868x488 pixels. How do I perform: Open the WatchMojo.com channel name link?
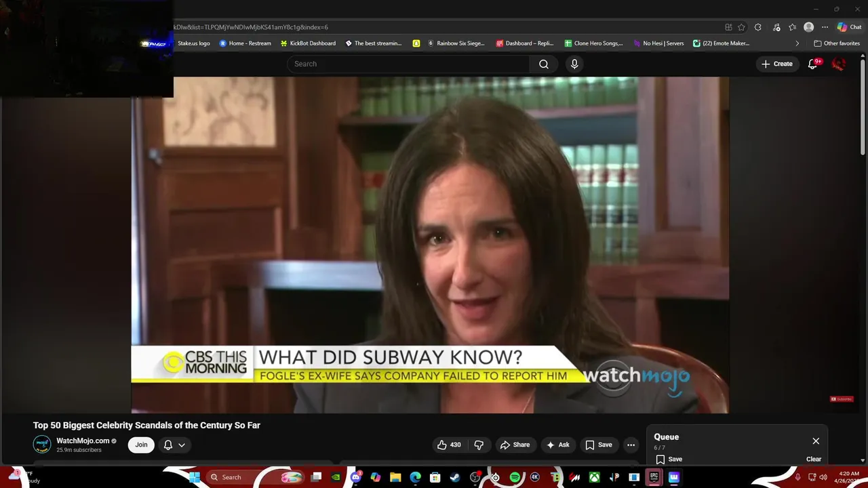click(83, 441)
